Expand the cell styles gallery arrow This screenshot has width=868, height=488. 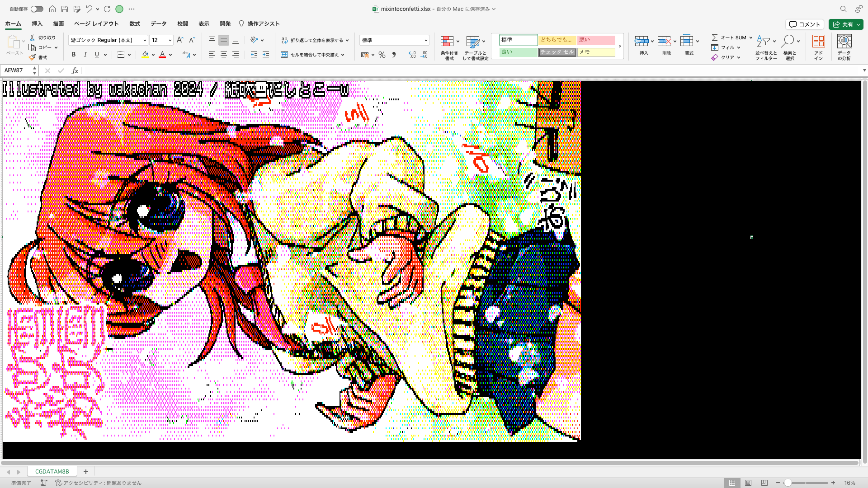pos(620,46)
